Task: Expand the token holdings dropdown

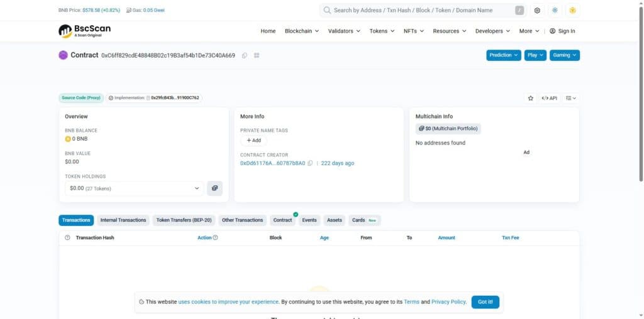Action: coord(135,188)
